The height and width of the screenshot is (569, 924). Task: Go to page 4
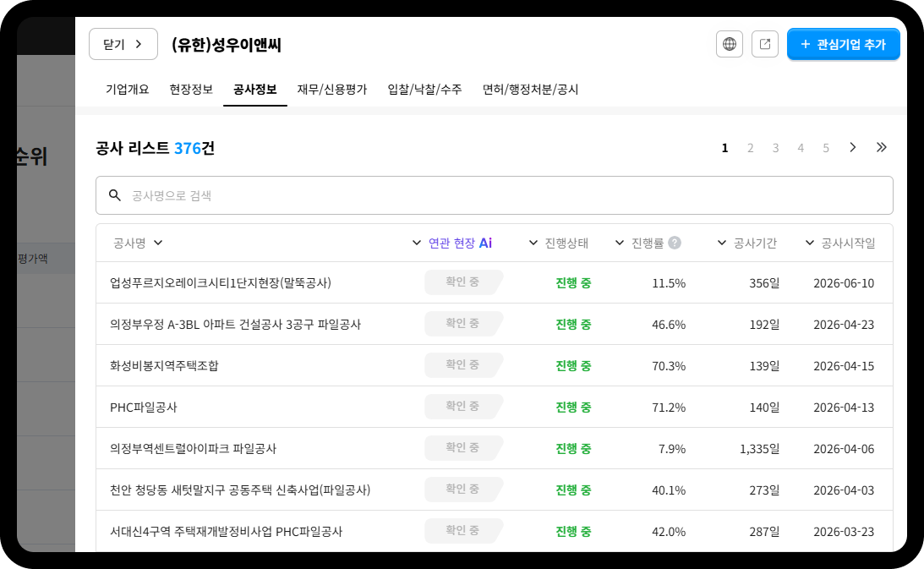[x=801, y=148]
